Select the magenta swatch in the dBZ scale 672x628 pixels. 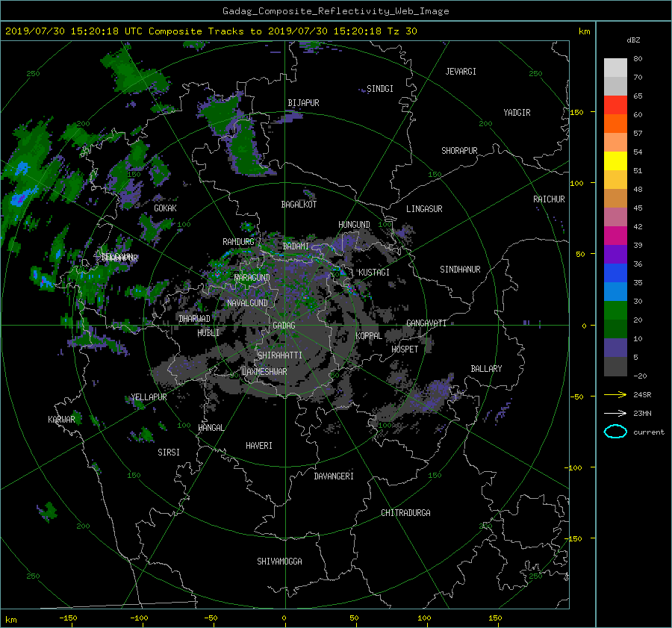coord(615,235)
